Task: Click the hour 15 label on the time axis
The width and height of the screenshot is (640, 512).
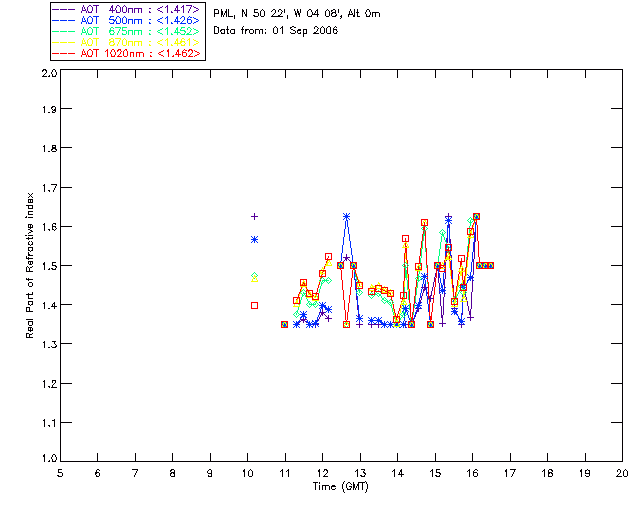Action: [x=435, y=473]
